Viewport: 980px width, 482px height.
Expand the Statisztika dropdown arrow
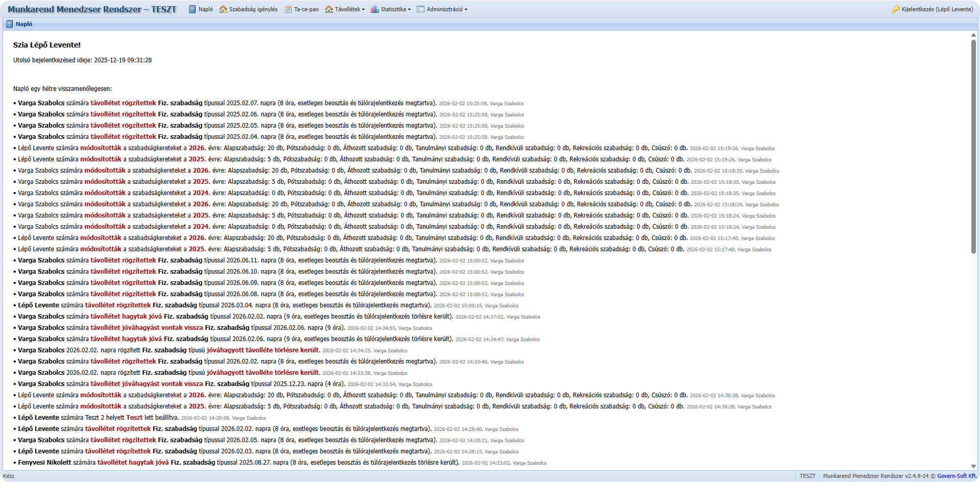point(409,10)
